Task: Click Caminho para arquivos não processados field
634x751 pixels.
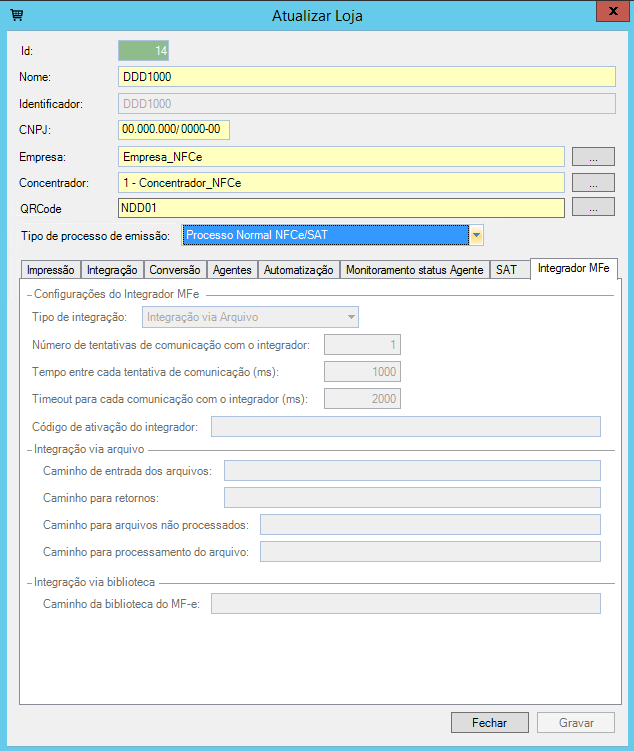Action: coord(430,525)
